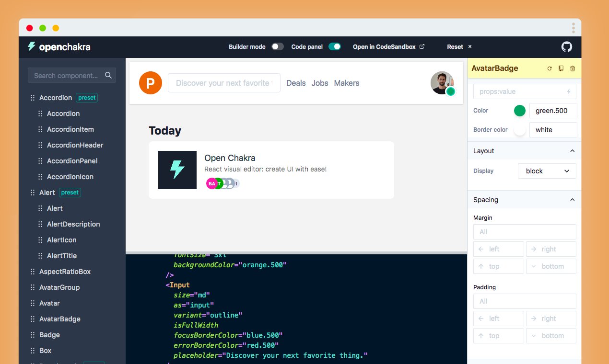The height and width of the screenshot is (364, 609).
Task: Click the drag handle beside AspectRatioBox
Action: (x=33, y=272)
